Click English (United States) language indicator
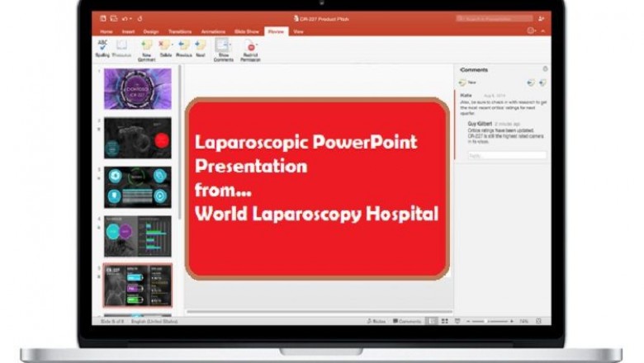The image size is (644, 363). point(154,321)
